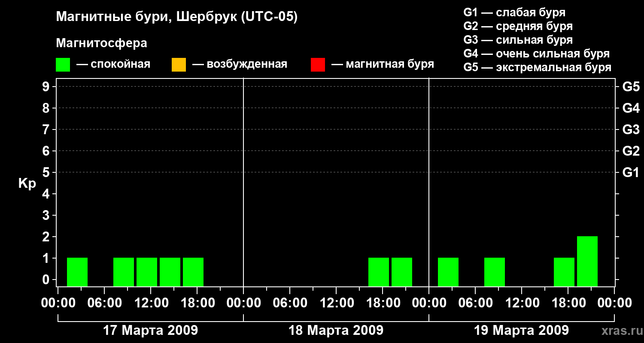Click the red 'магнитная буря' legend swatch
The width and height of the screenshot is (644, 343).
318,65
